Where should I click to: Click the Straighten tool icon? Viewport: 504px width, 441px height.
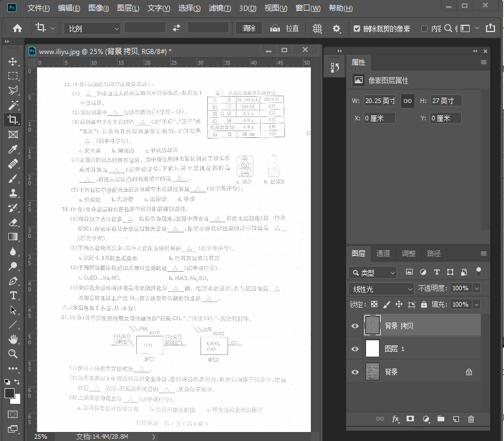[275, 28]
